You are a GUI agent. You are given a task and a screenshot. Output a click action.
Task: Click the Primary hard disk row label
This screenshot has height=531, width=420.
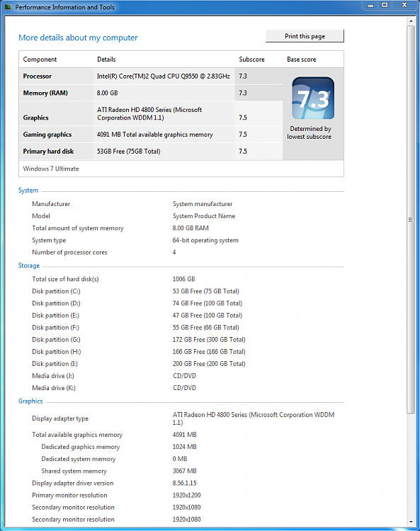click(x=48, y=152)
